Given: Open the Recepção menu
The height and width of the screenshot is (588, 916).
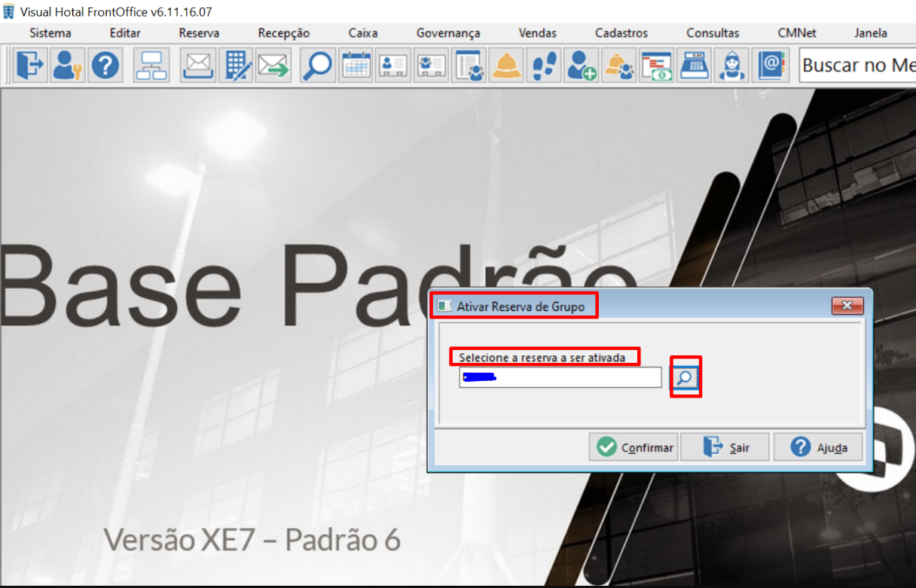Looking at the screenshot, I should (283, 33).
